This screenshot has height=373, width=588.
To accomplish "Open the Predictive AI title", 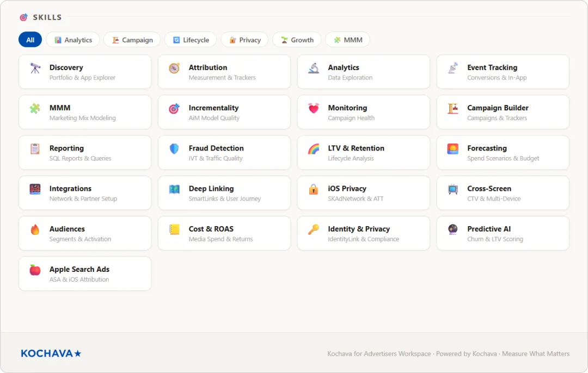I will (488, 229).
